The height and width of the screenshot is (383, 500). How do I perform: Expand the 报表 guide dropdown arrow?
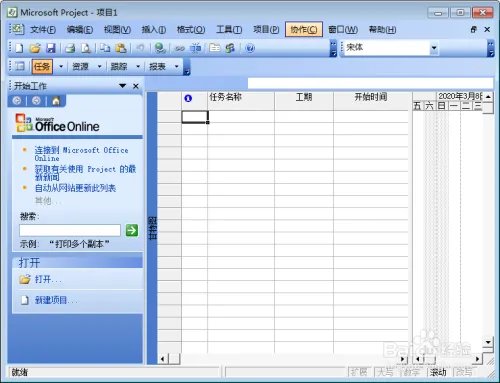[177, 66]
